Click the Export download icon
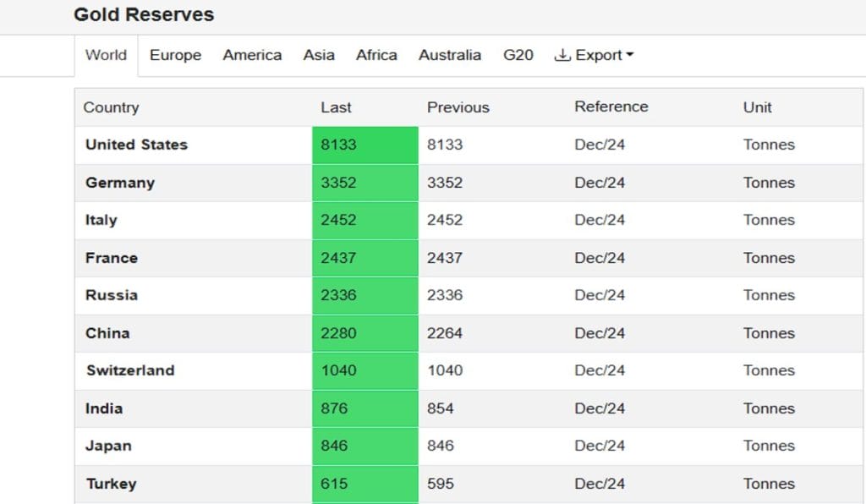This screenshot has width=866, height=504. click(x=562, y=55)
